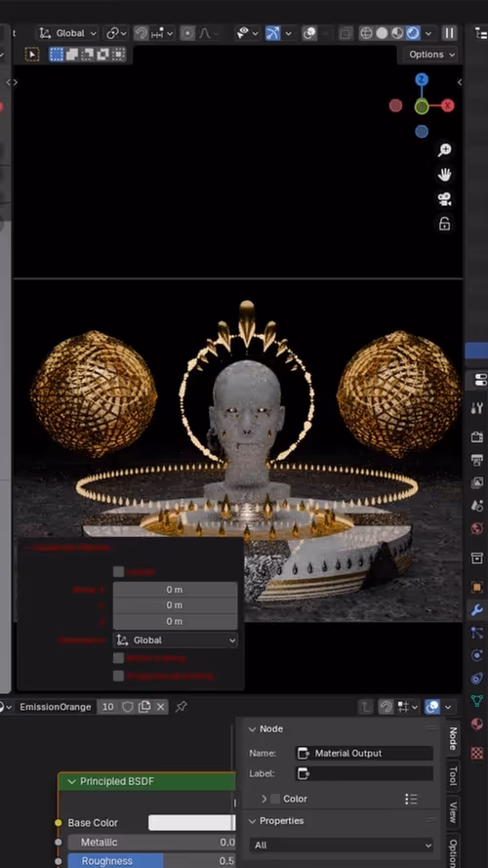This screenshot has width=488, height=868.
Task: Toggle the Color checkbox in Node panel
Action: coord(275,799)
